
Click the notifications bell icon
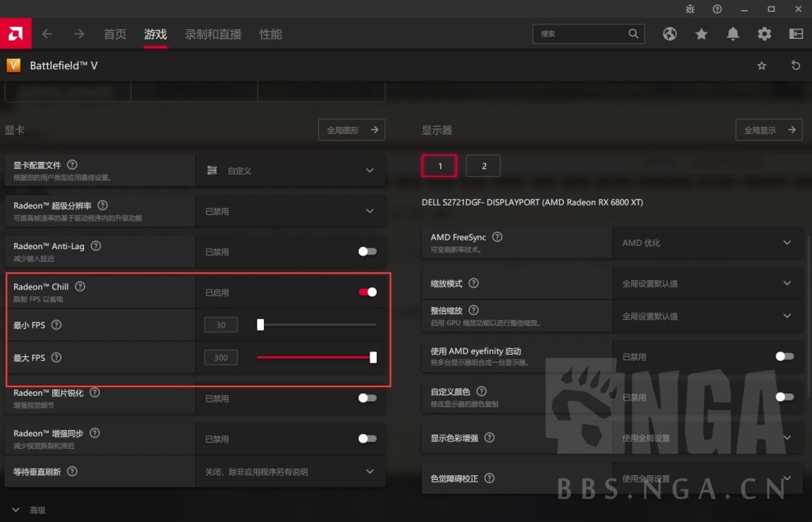point(733,34)
